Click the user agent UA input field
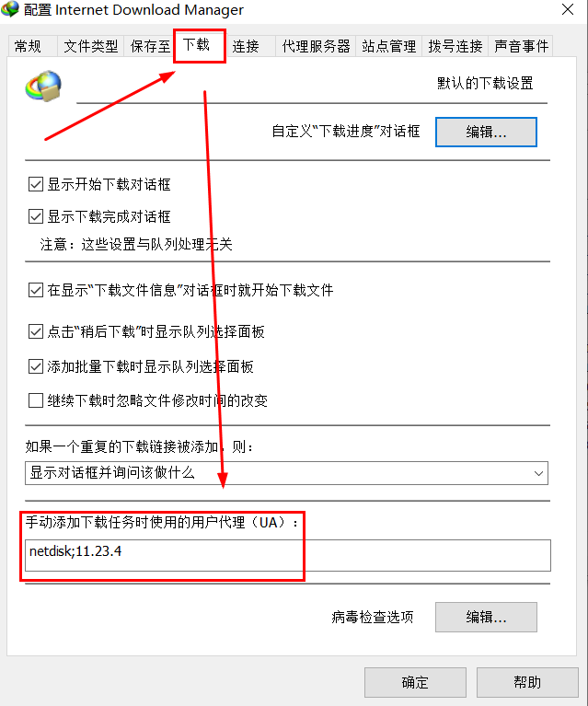The height and width of the screenshot is (706, 588). (x=288, y=555)
